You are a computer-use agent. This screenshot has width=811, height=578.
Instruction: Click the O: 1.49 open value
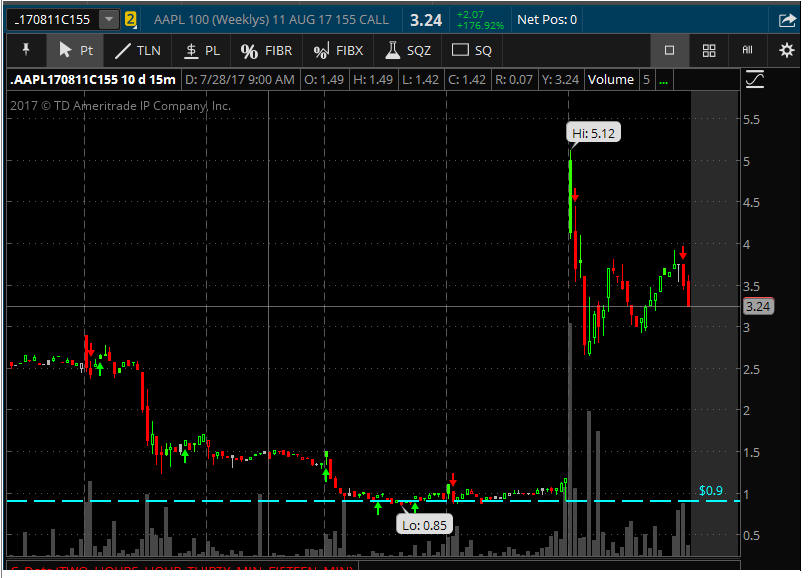click(324, 80)
